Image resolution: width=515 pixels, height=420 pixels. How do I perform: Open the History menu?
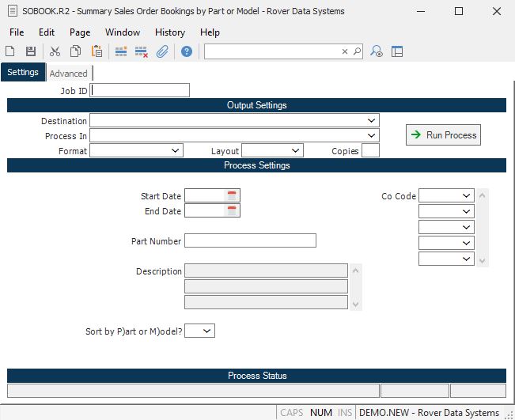[169, 32]
